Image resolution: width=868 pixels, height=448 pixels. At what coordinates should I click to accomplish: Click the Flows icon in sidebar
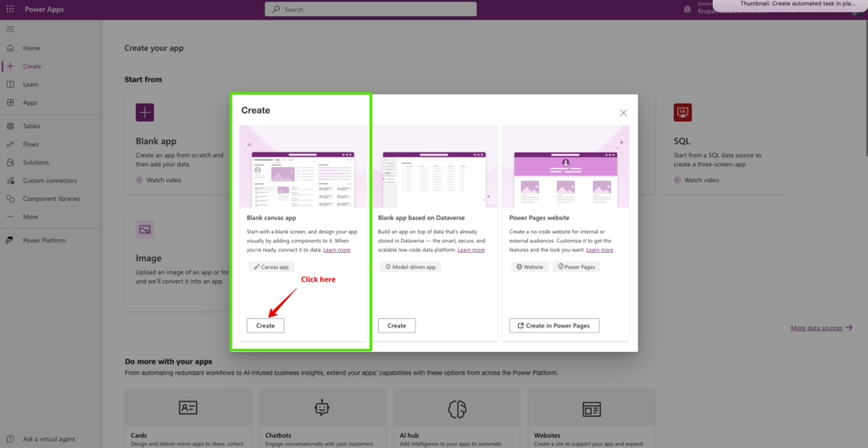10,144
